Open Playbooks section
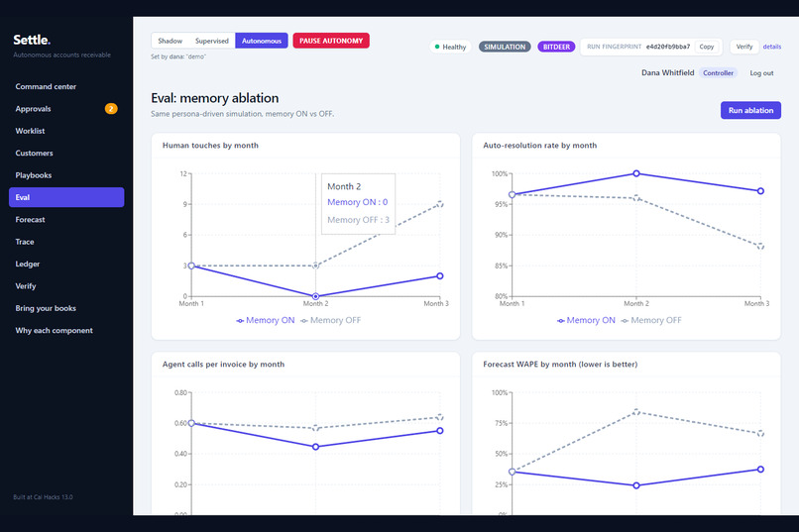The width and height of the screenshot is (799, 532). tap(66, 175)
